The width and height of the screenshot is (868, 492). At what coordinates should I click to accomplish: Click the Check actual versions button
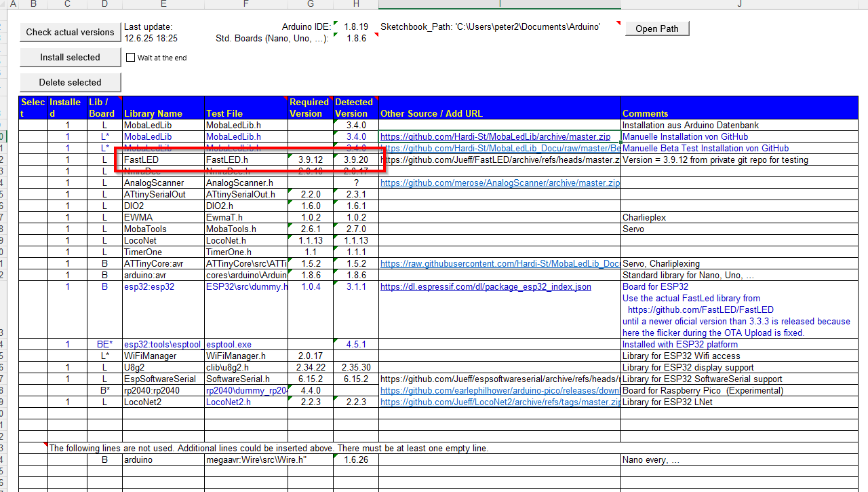coord(71,32)
